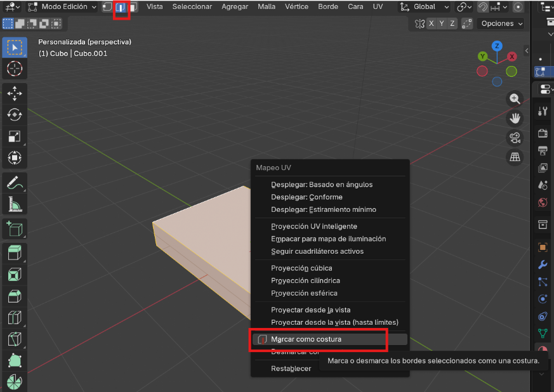Choose Seguir cuadriláteros activos
554x392 pixels.
[329, 251]
